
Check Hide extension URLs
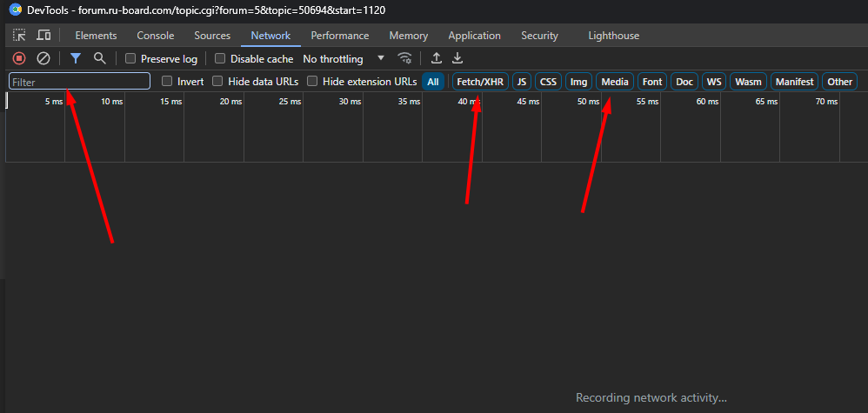pyautogui.click(x=312, y=82)
